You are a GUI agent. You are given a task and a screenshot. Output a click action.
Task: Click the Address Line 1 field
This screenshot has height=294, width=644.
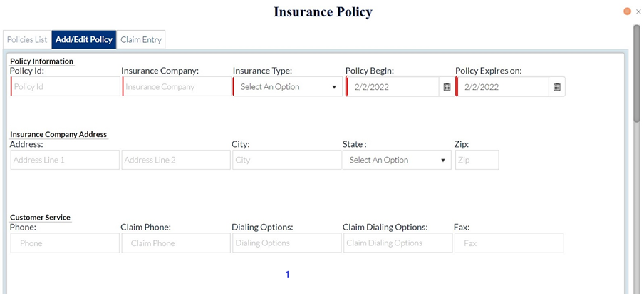[65, 160]
